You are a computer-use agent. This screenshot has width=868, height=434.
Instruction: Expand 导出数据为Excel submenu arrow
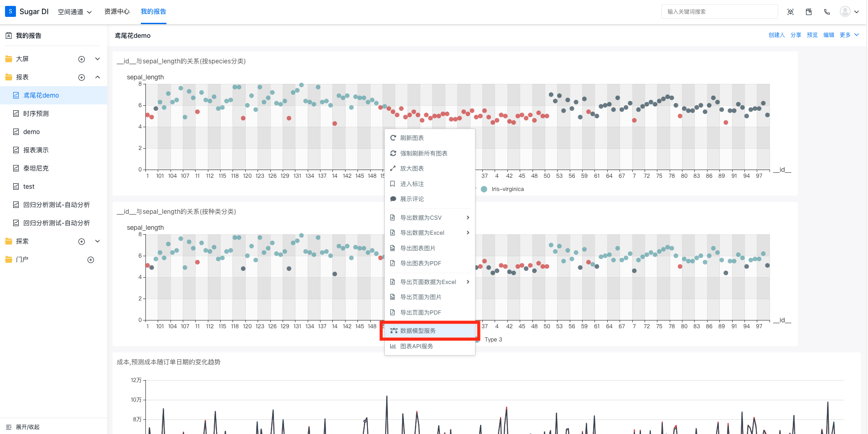click(468, 232)
